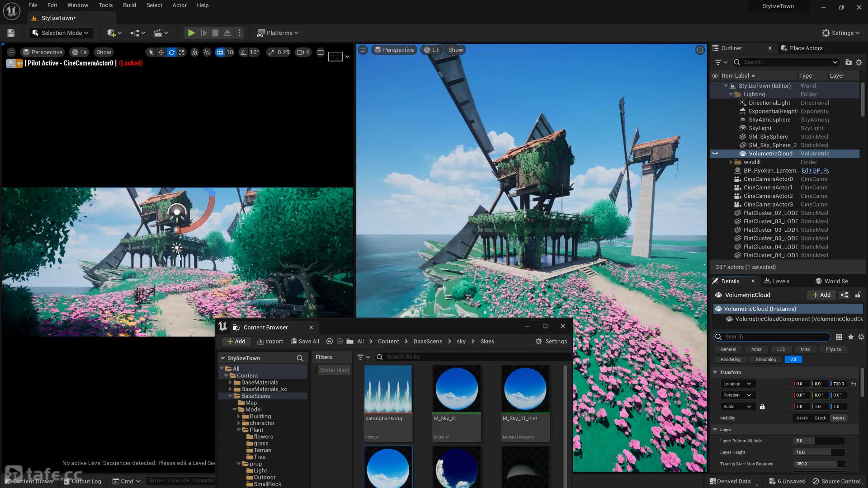Lock the Details panel selection
This screenshot has width=868, height=488.
click(858, 295)
